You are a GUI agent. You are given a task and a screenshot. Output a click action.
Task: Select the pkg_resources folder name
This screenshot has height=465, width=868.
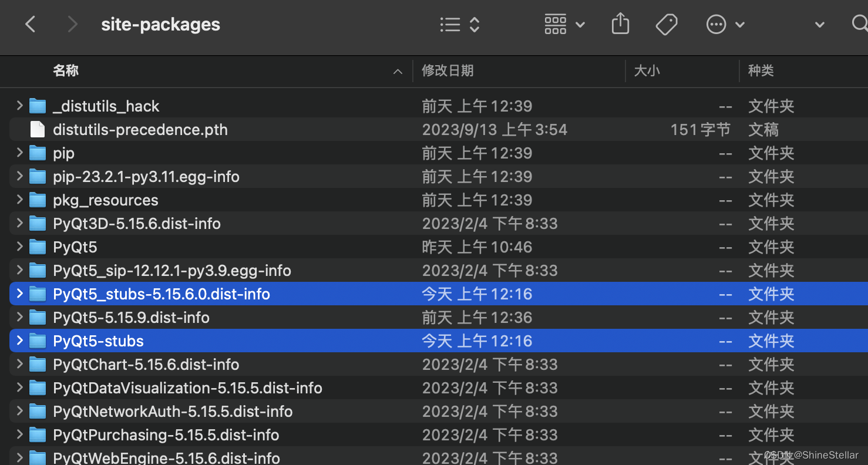click(x=106, y=200)
